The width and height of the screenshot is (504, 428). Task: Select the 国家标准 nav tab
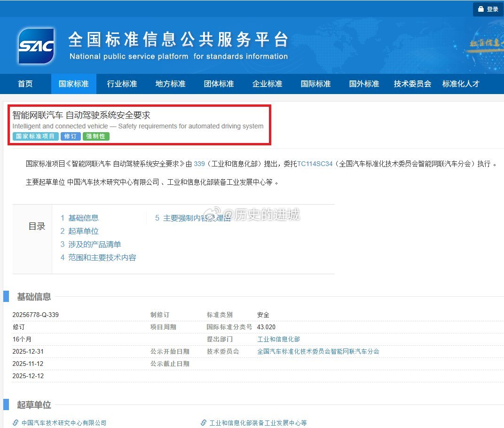point(74,84)
